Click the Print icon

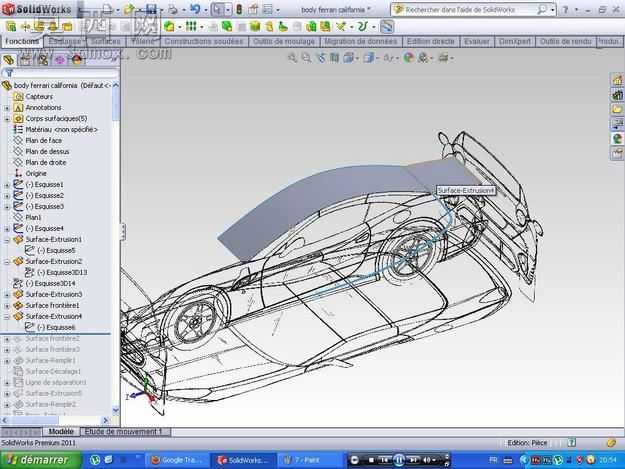[x=173, y=9]
